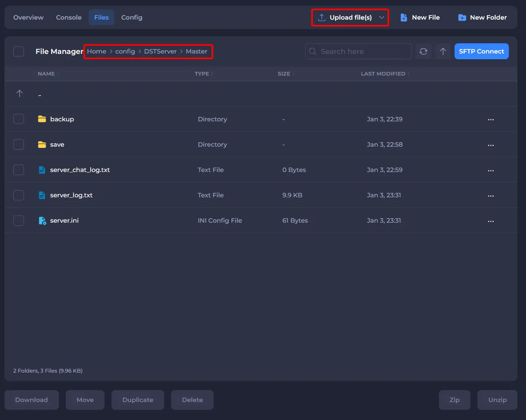Check the box for the save folder
Image resolution: width=526 pixels, height=420 pixels.
19,144
